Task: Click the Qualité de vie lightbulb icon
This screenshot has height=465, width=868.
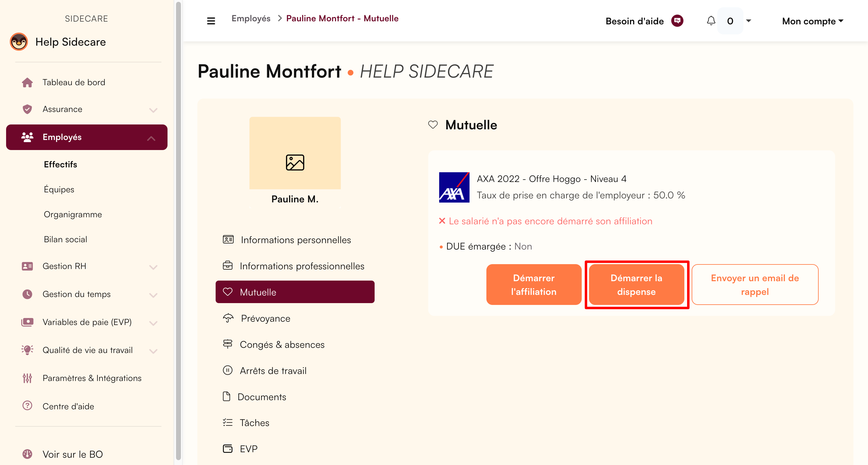Action: coord(27,350)
